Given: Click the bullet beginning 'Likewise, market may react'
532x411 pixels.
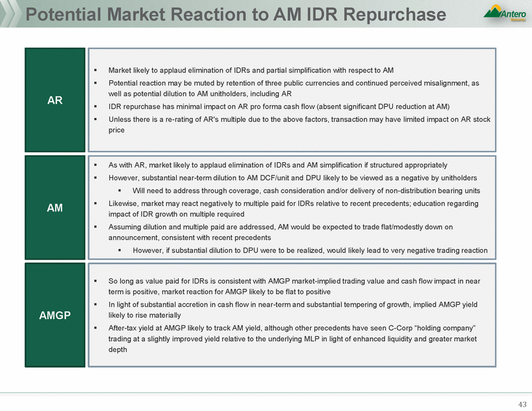Looking at the screenshot, I should coord(291,208).
